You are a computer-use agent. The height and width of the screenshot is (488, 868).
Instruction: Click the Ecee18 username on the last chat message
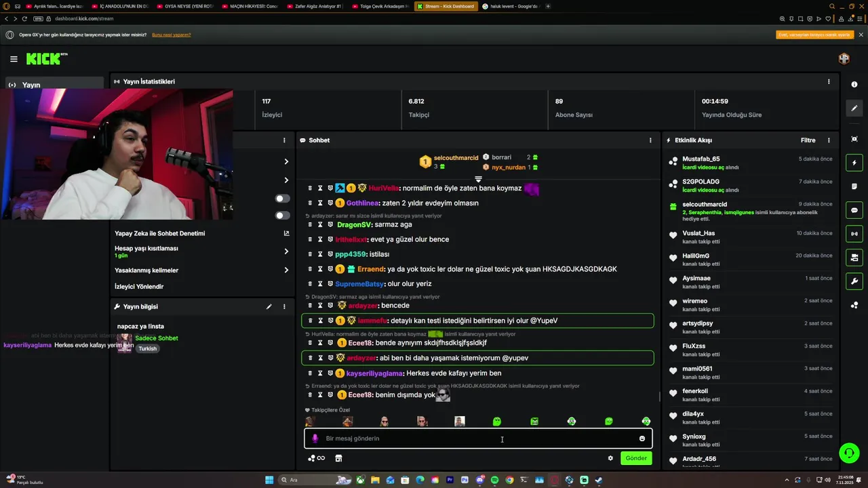point(360,395)
